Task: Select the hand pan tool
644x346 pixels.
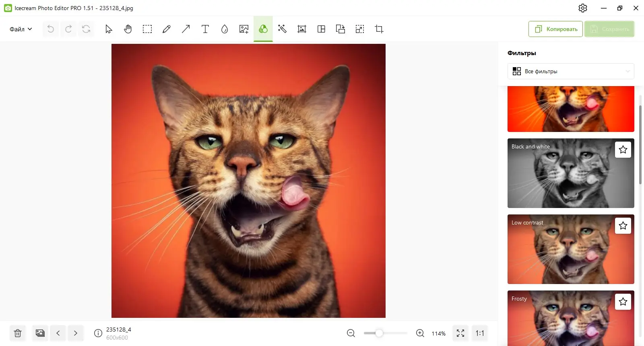Action: click(128, 29)
